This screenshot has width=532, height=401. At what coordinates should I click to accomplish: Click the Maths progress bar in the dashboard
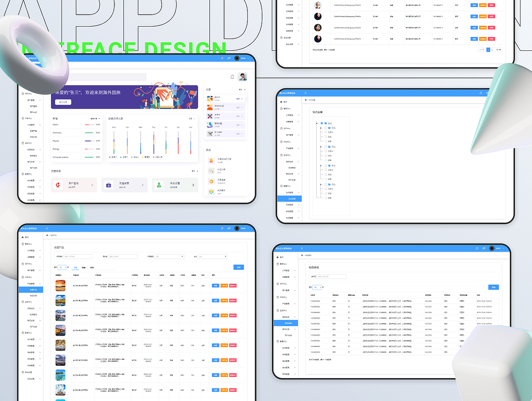coord(89,125)
